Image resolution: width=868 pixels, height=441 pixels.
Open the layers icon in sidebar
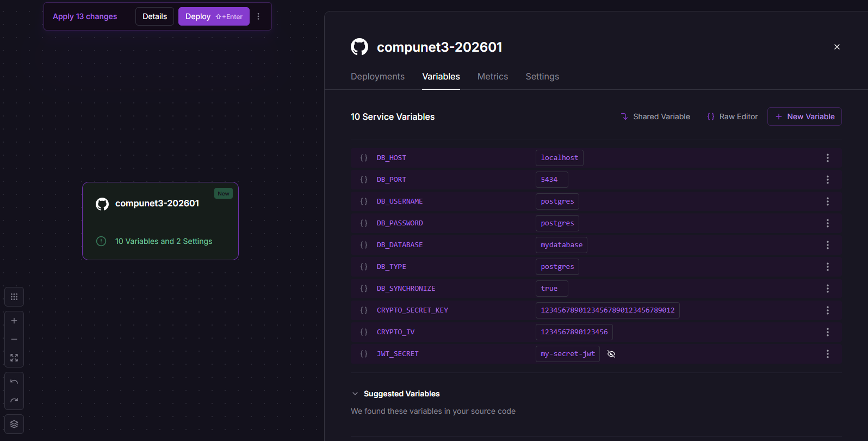click(x=14, y=424)
